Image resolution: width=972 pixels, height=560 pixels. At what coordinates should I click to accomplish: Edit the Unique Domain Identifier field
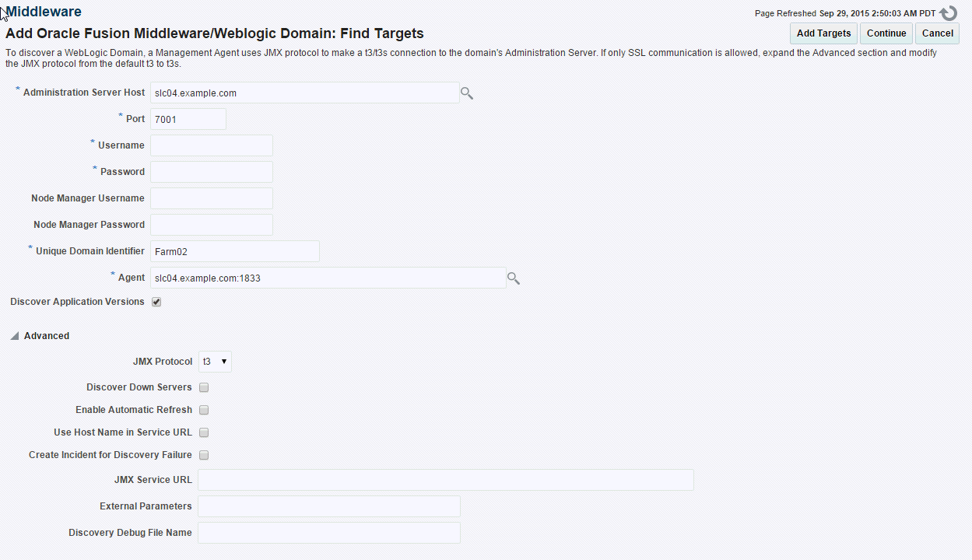point(235,251)
